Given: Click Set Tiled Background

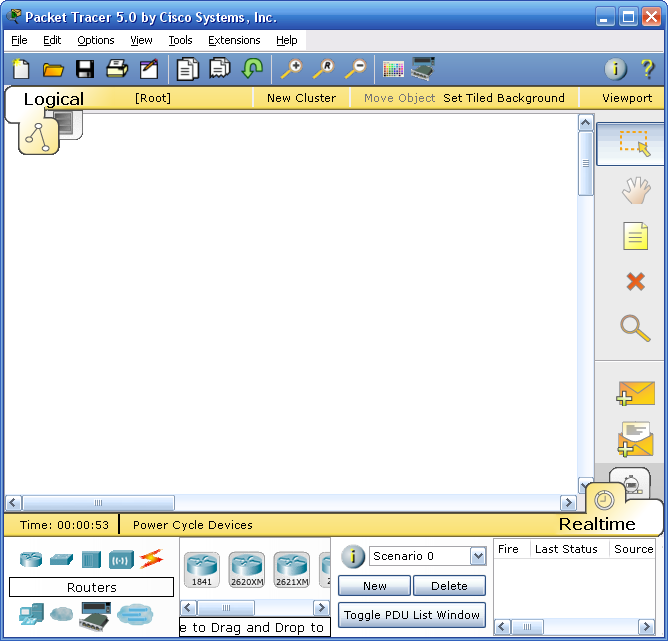Looking at the screenshot, I should coord(504,98).
